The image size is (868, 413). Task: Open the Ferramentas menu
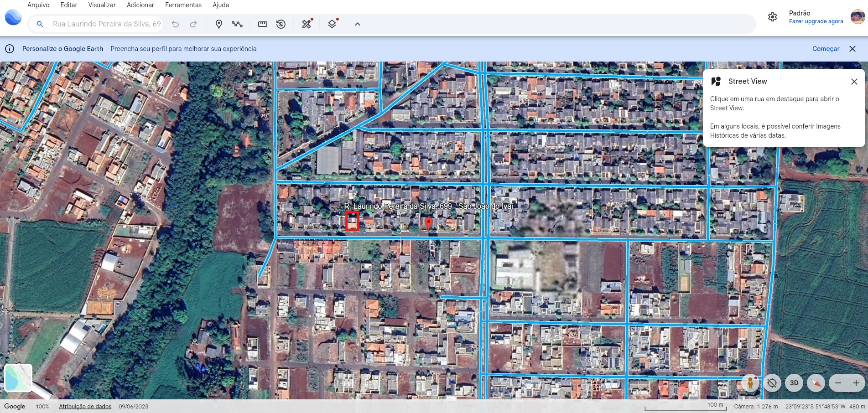click(x=183, y=5)
